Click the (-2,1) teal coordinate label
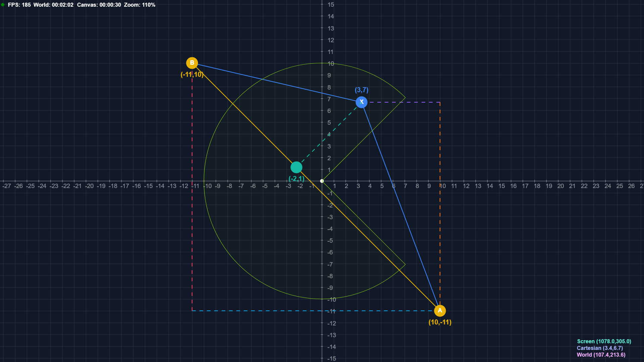 click(297, 179)
